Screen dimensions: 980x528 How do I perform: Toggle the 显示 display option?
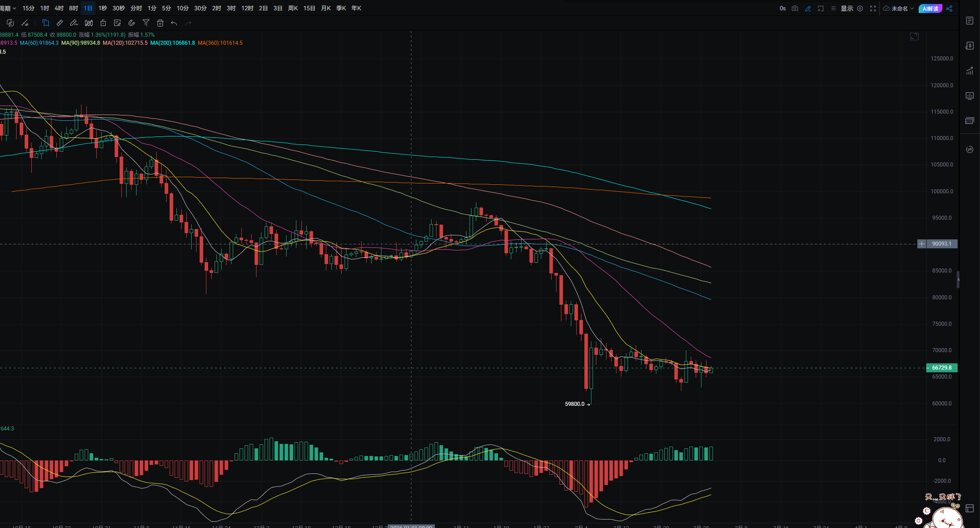coord(846,9)
